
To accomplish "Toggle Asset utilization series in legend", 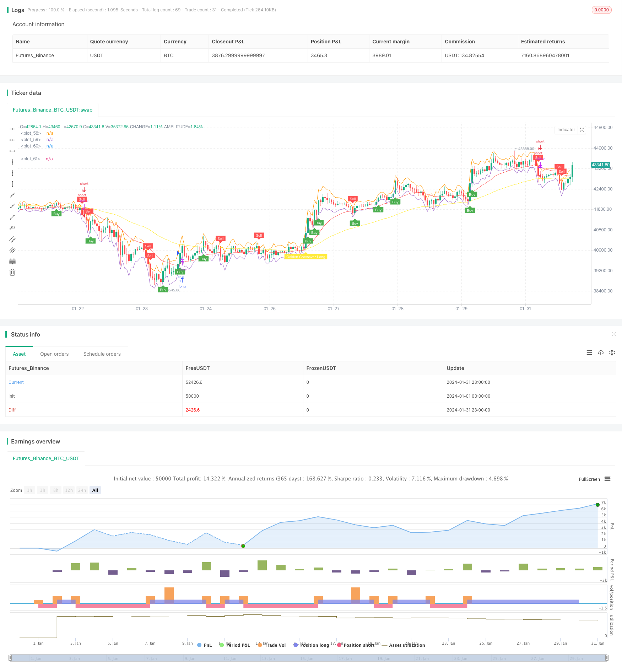I will [403, 645].
